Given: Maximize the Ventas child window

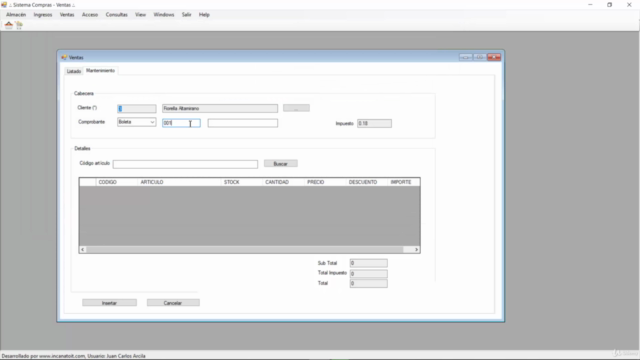Looking at the screenshot, I should tap(480, 57).
